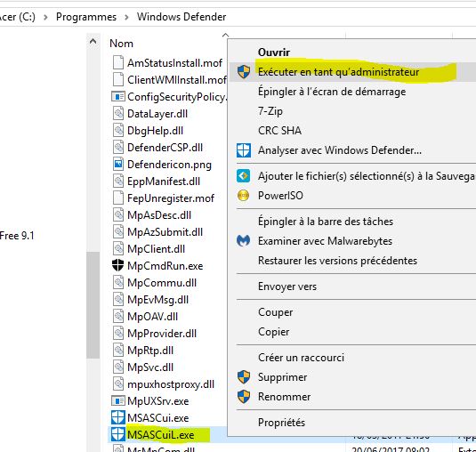Select the file MpCommu.dll
This screenshot has width=476, height=452.
(x=162, y=283)
